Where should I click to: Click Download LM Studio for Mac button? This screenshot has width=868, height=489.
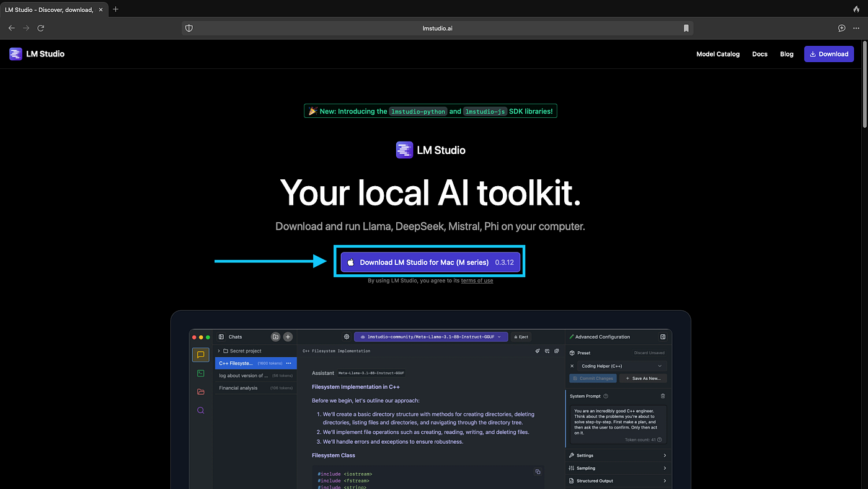(430, 262)
